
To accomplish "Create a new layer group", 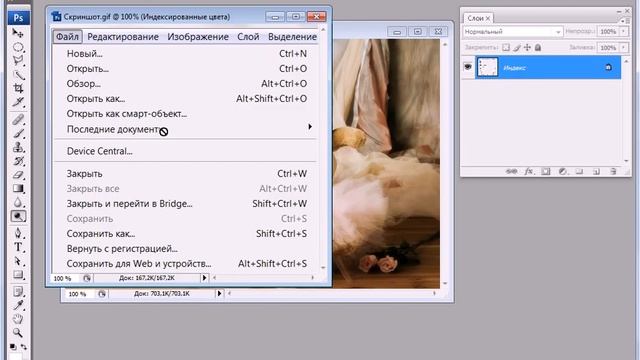I will pyautogui.click(x=579, y=171).
